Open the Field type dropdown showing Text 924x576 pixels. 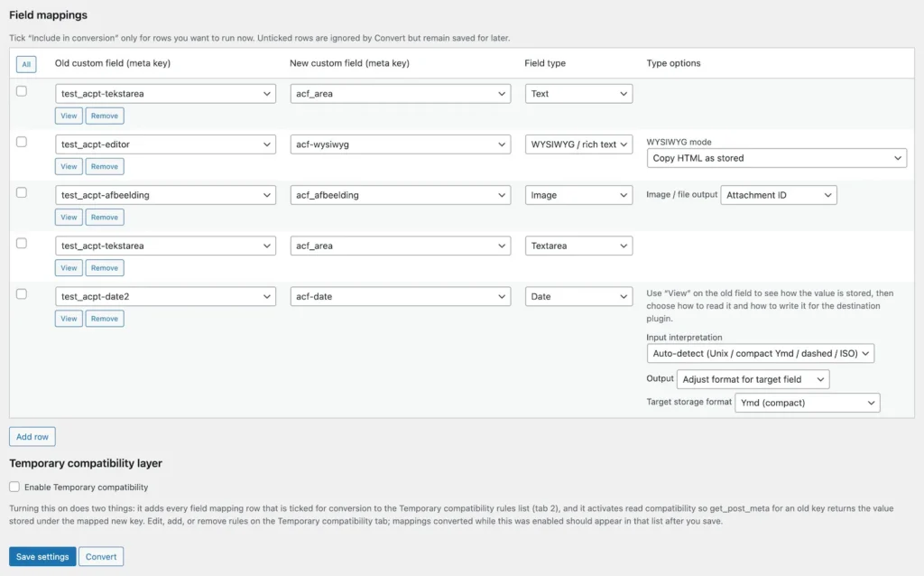click(578, 94)
